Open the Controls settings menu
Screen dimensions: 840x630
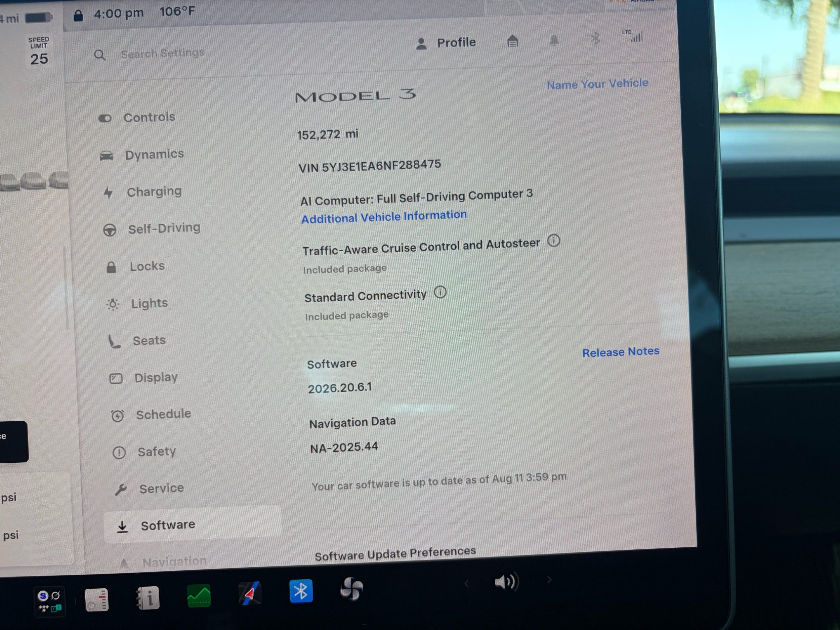tap(137, 118)
